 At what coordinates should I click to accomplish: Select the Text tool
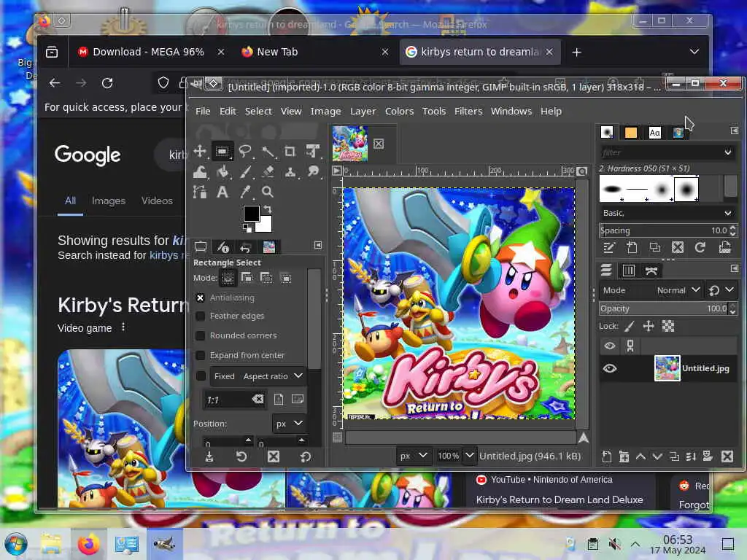click(x=222, y=192)
